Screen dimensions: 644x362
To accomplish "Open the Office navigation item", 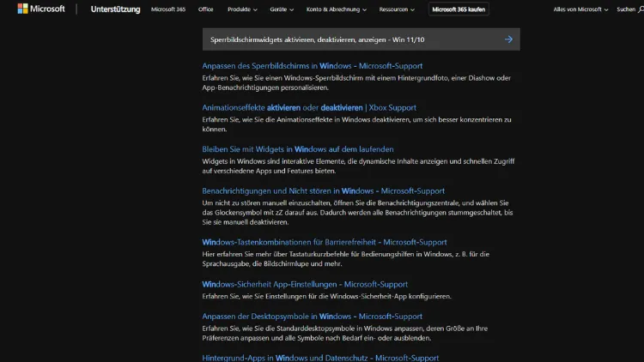I will tap(205, 9).
